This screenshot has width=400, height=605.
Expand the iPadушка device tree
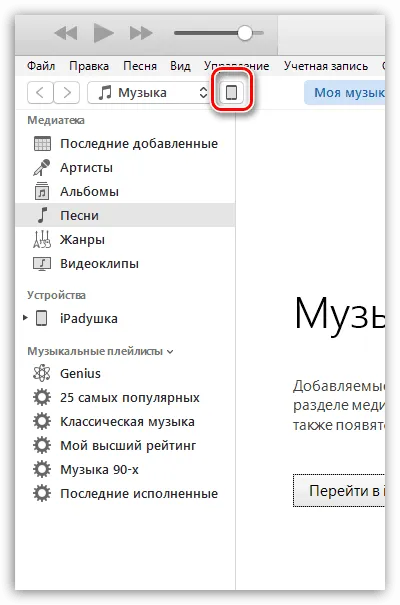click(25, 318)
